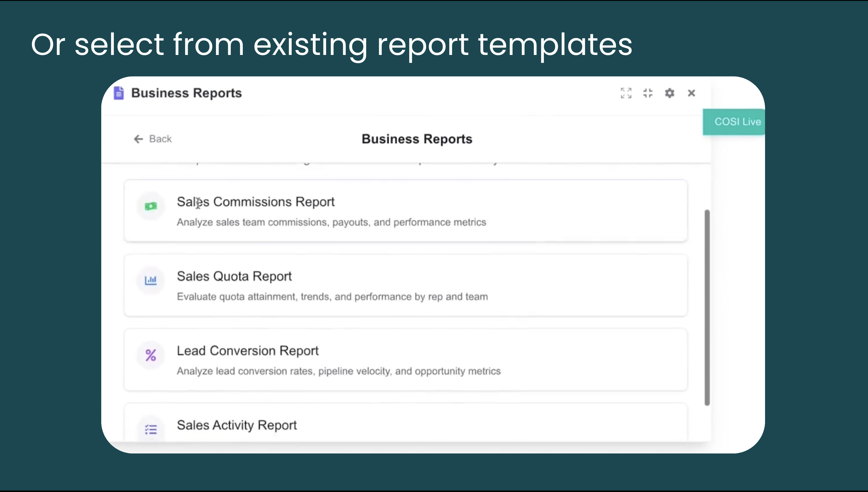Click the commissions report description text
868x492 pixels.
coord(331,222)
